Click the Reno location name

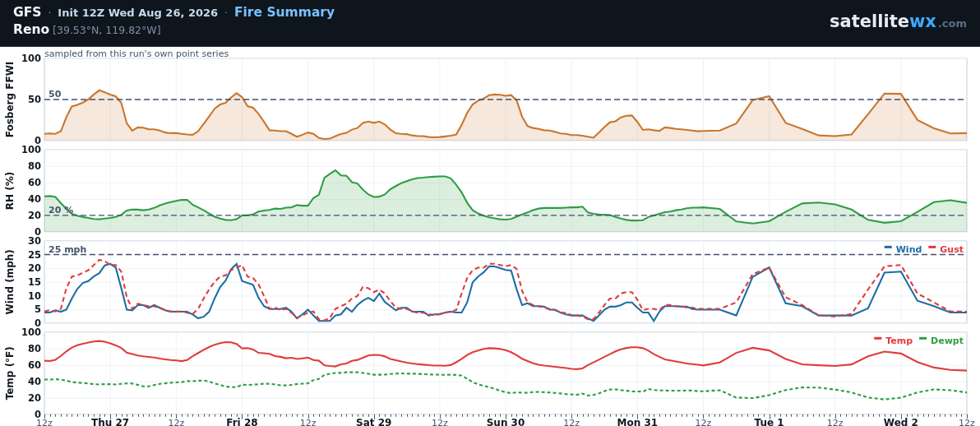[x=31, y=30]
